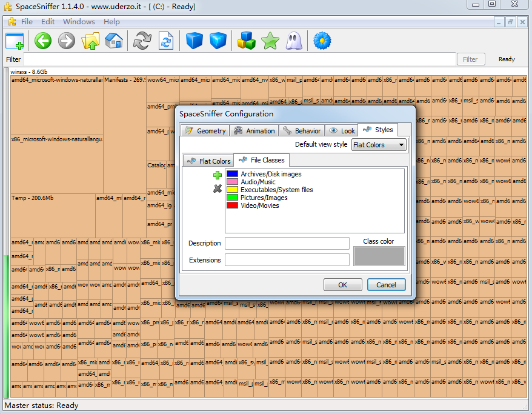Click the Temp - 200.6Mb block
532x414 pixels.
(x=53, y=215)
